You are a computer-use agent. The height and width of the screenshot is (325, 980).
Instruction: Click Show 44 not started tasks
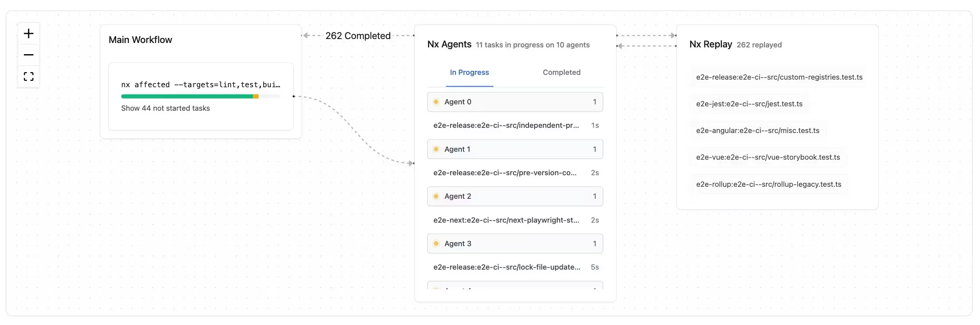pyautogui.click(x=165, y=108)
